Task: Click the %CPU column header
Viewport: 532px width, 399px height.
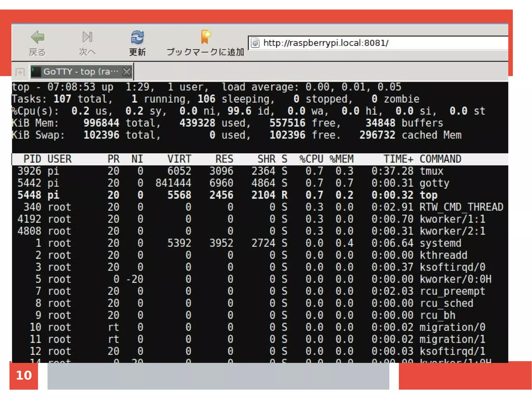Action: pyautogui.click(x=311, y=159)
